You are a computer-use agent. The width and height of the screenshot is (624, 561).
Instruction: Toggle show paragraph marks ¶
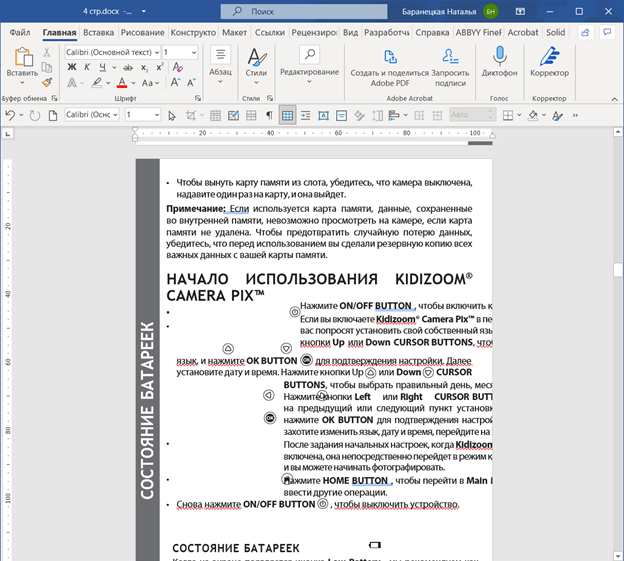tap(269, 115)
